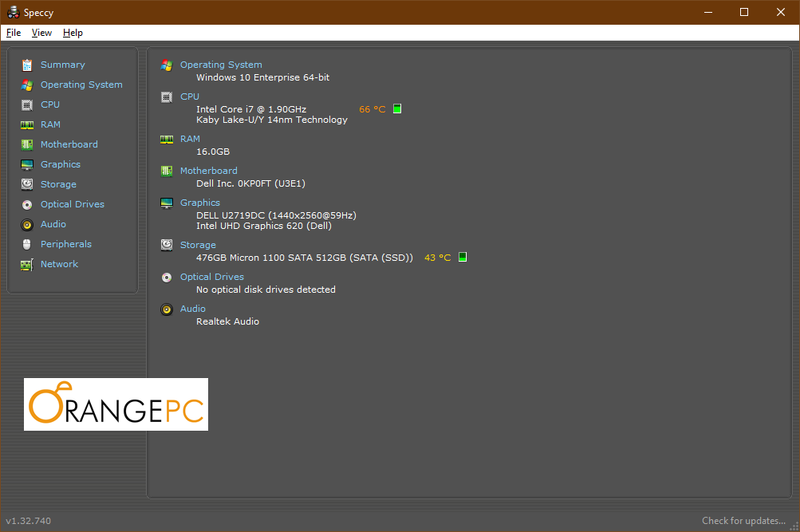Click the CPU chip icon in summary panel
The image size is (800, 532).
pyautogui.click(x=167, y=97)
